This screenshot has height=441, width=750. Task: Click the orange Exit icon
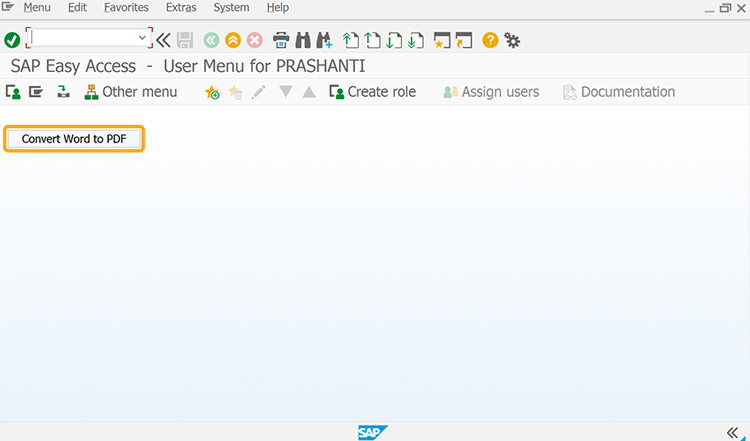click(x=233, y=40)
